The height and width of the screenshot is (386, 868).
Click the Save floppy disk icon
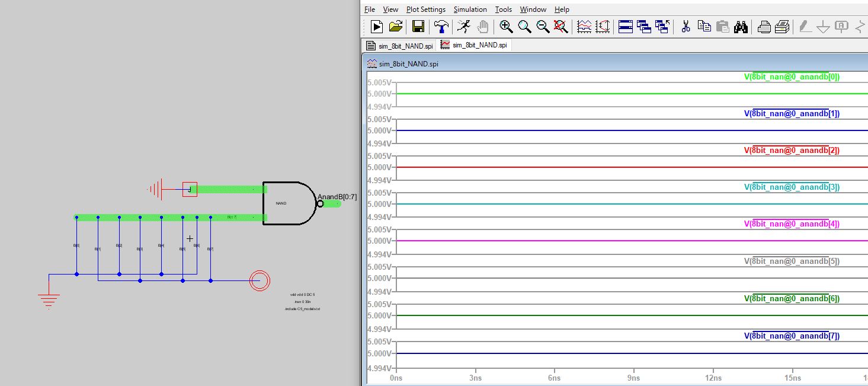(x=418, y=26)
